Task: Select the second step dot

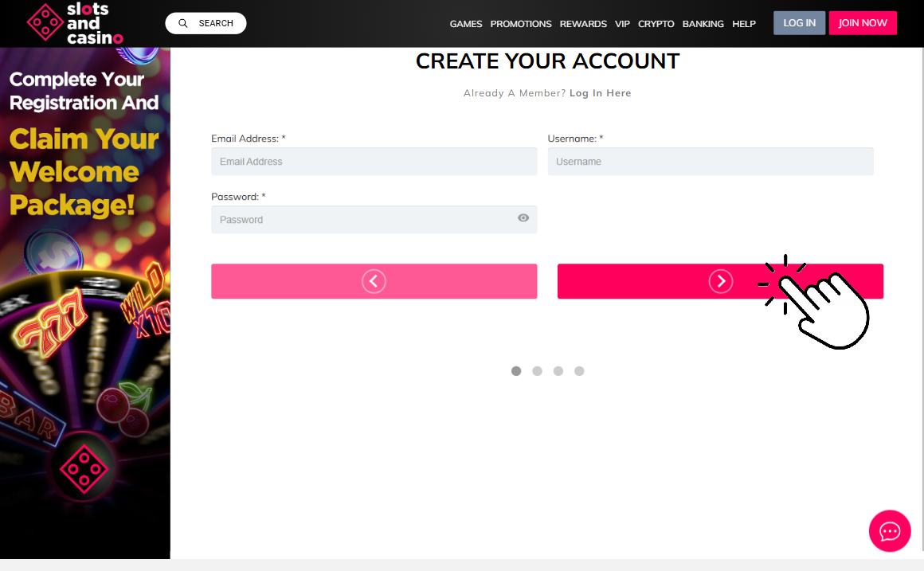Action: coord(538,370)
